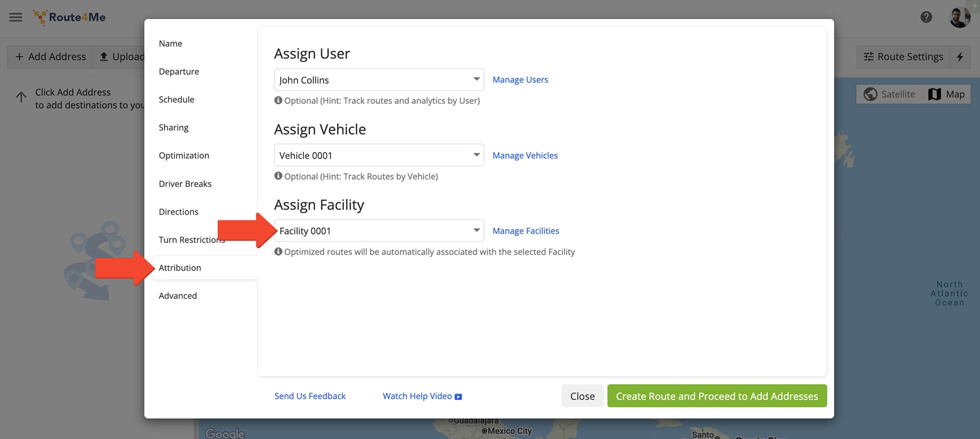This screenshot has height=439, width=980.
Task: Click the Manage Facilities link
Action: click(526, 231)
